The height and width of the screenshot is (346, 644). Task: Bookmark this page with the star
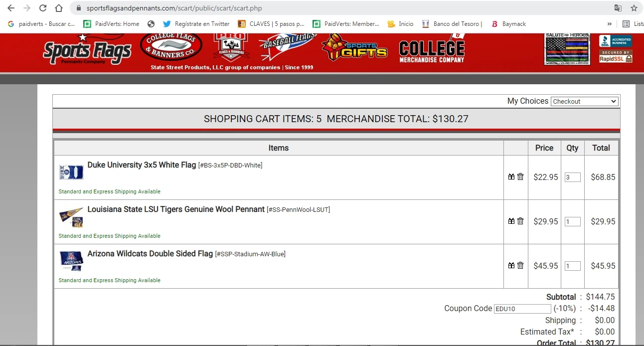634,8
